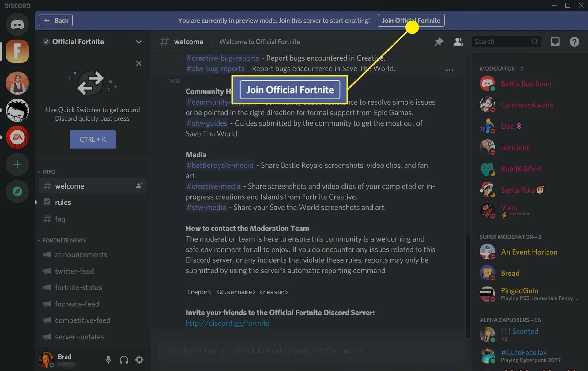This screenshot has width=588, height=371.
Task: Close the Quick Switcher tip
Action: point(139,63)
